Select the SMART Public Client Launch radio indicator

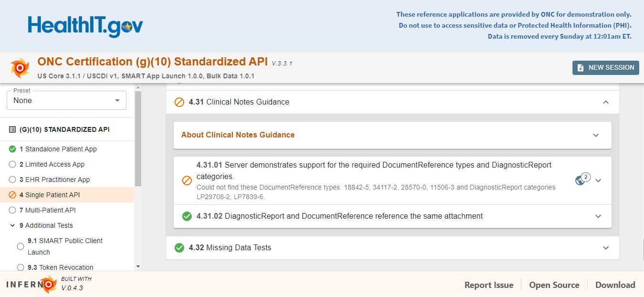coord(21,246)
